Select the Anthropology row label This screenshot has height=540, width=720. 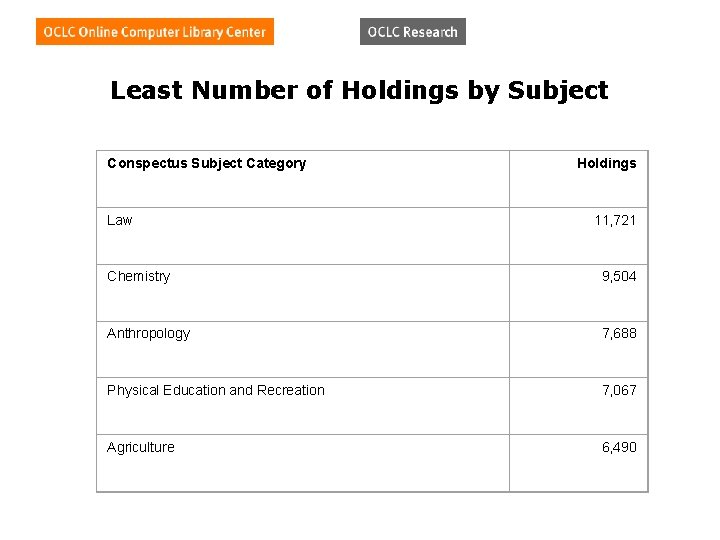[x=148, y=334]
